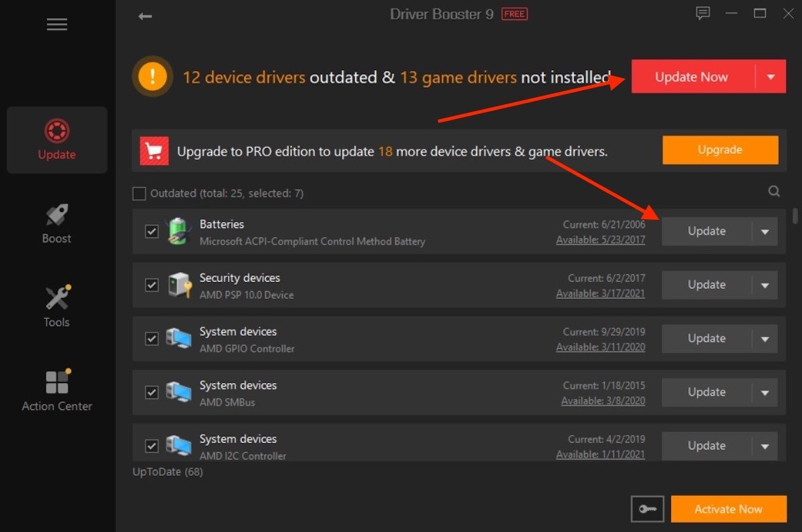Click the 13 game drivers text
Image resolution: width=802 pixels, height=532 pixels.
pyautogui.click(x=458, y=78)
